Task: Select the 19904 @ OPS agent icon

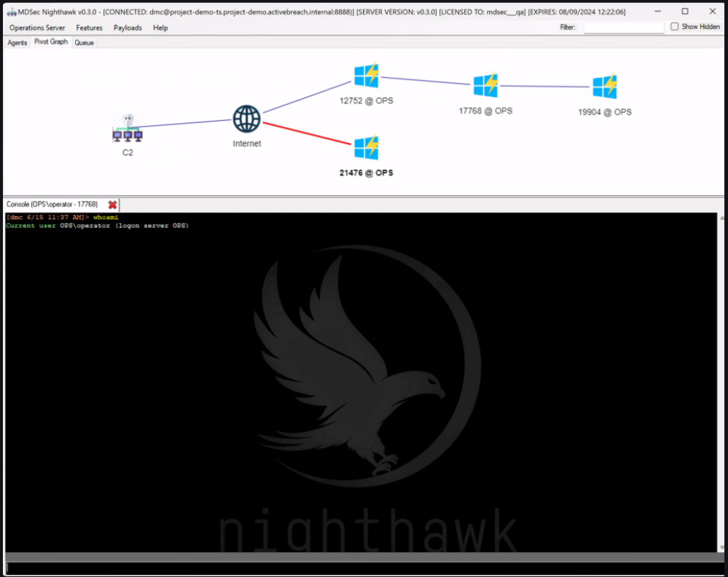Action: [605, 86]
